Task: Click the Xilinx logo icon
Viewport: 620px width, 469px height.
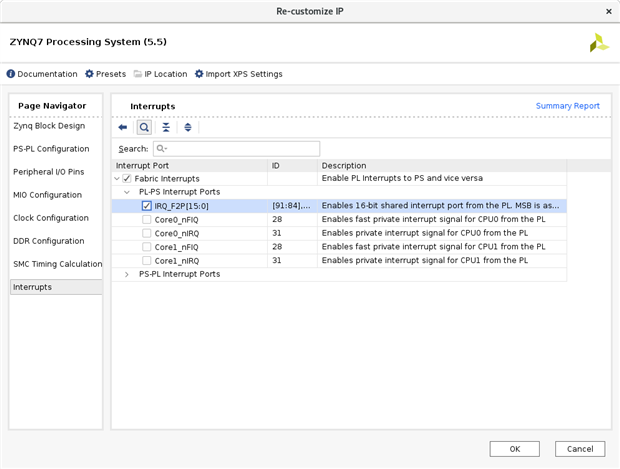Action: pos(599,43)
